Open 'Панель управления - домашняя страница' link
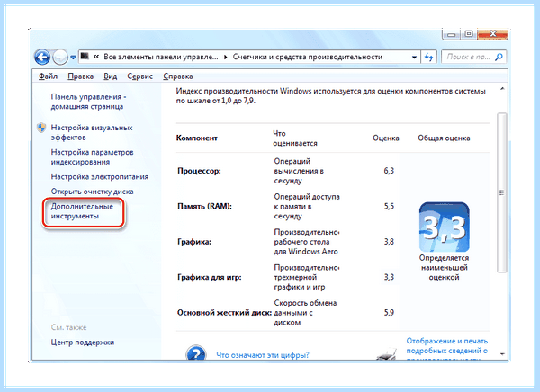The height and width of the screenshot is (392, 540). click(x=88, y=102)
